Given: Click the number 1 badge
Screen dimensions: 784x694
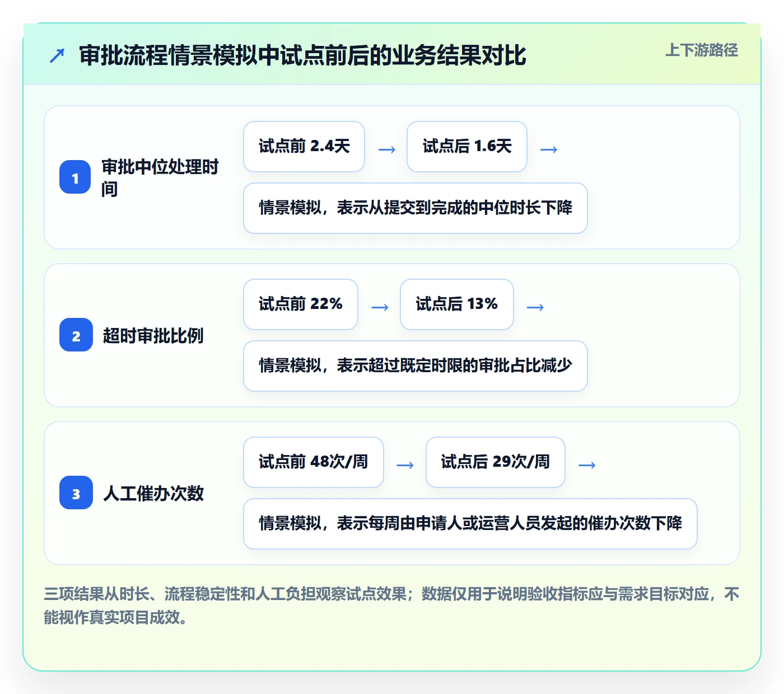Looking at the screenshot, I should pyautogui.click(x=75, y=177).
